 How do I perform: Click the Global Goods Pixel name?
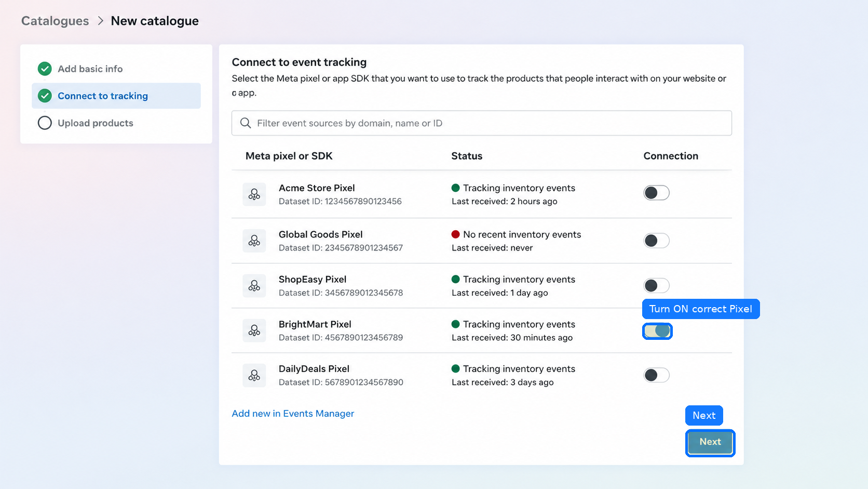point(321,234)
